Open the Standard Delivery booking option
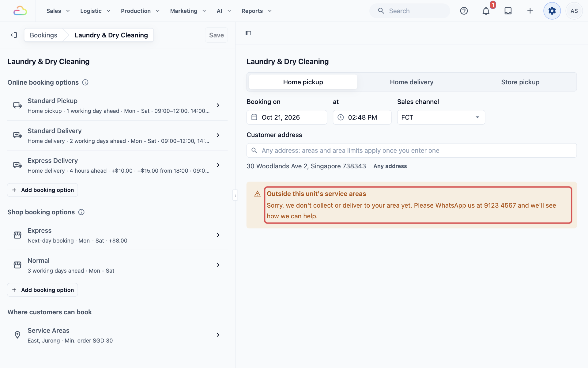 tap(118, 136)
